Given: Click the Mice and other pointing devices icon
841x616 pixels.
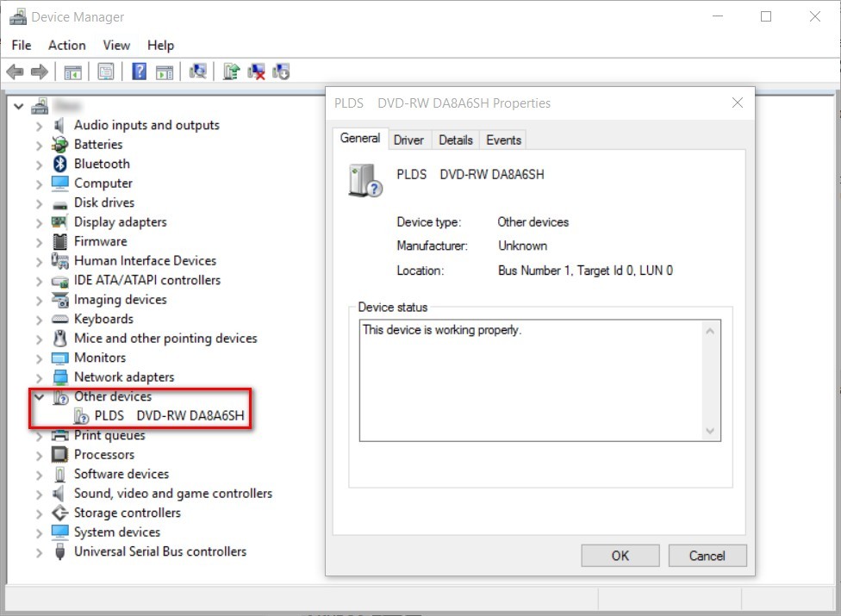Looking at the screenshot, I should click(x=60, y=339).
